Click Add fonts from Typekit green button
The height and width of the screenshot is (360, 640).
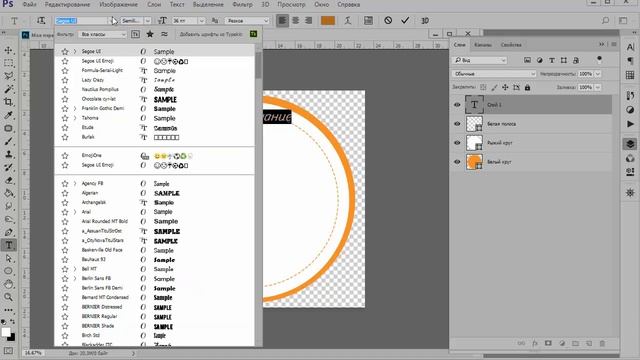click(x=253, y=34)
